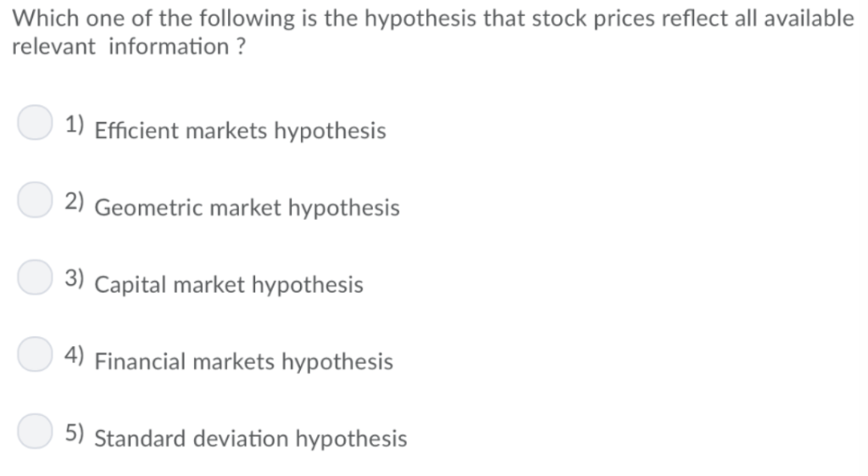Viewport: 868px width, 476px height.
Task: Choose the Geometric market hypothesis radio button
Action: 35,199
